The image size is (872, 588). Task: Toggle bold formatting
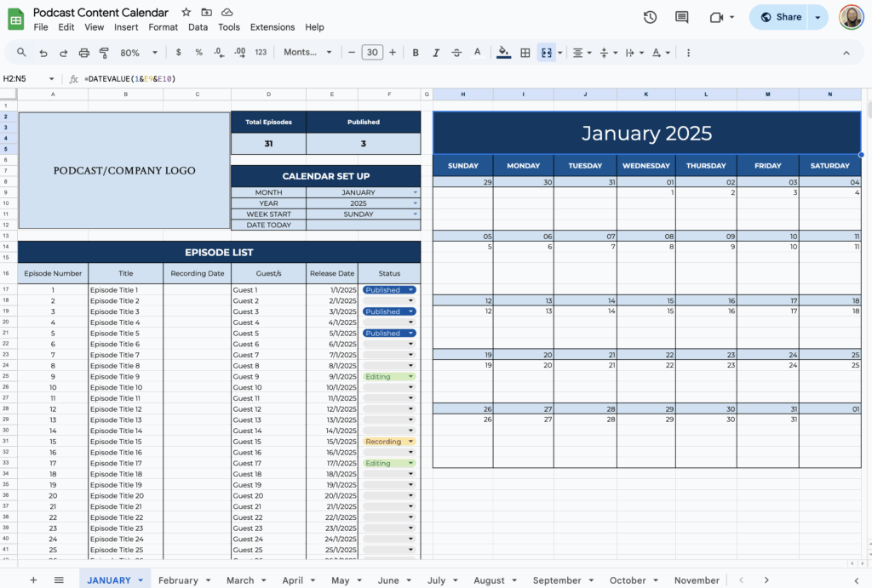pos(416,52)
